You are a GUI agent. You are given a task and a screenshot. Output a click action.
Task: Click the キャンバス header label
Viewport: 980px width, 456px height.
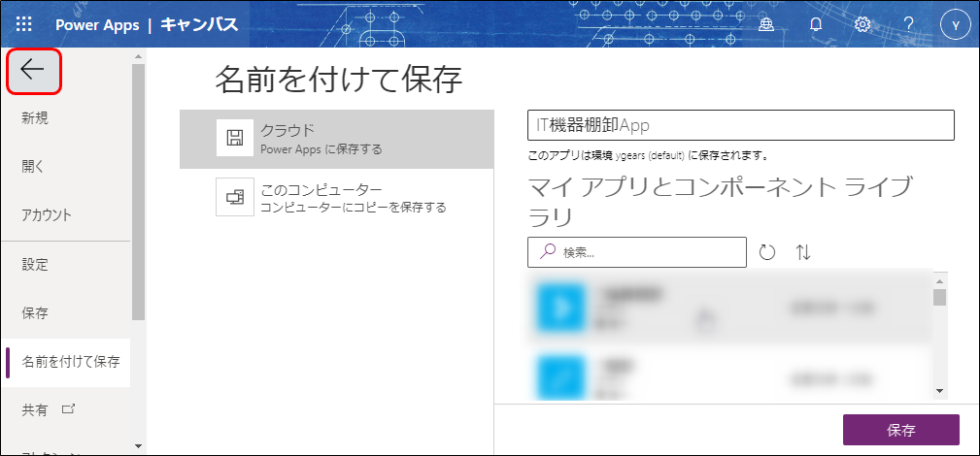(199, 25)
